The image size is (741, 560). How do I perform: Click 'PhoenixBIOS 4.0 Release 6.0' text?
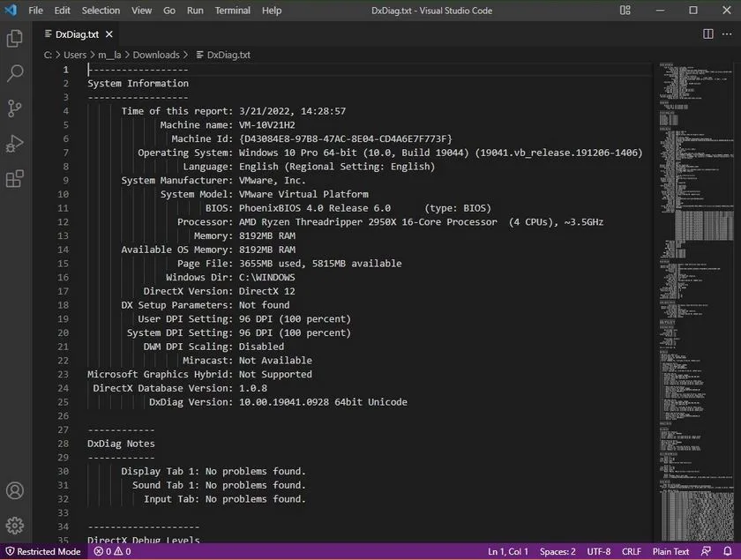pos(315,208)
